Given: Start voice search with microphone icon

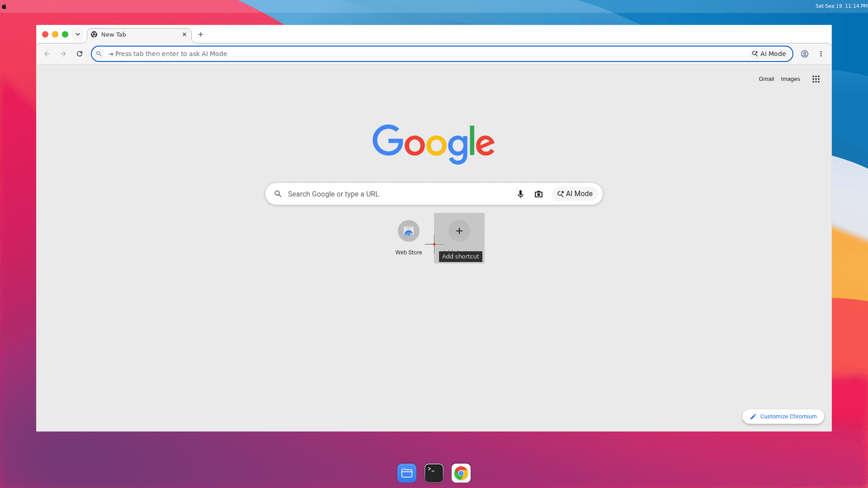Looking at the screenshot, I should tap(520, 194).
